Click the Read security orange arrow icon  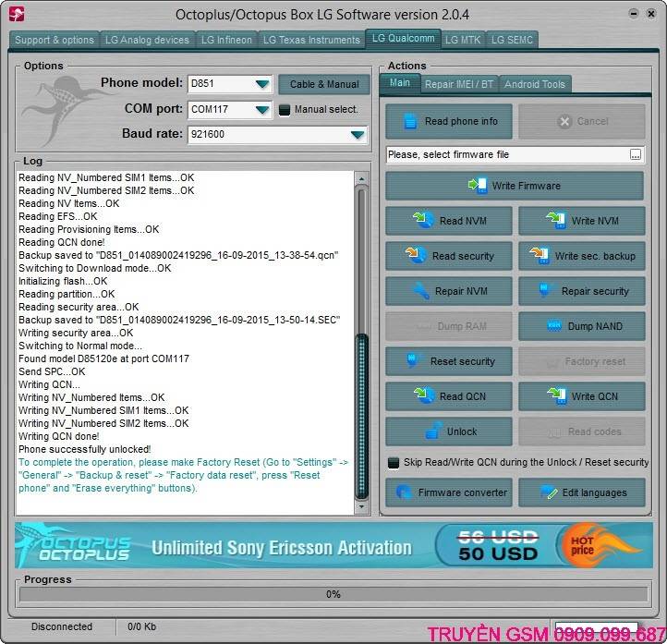click(x=416, y=255)
